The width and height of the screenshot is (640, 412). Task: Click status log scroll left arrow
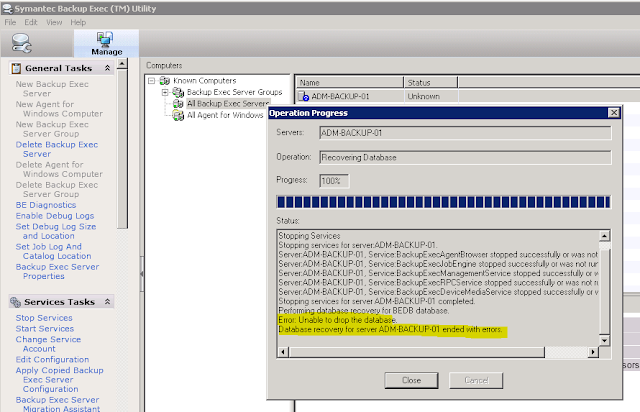pos(283,352)
